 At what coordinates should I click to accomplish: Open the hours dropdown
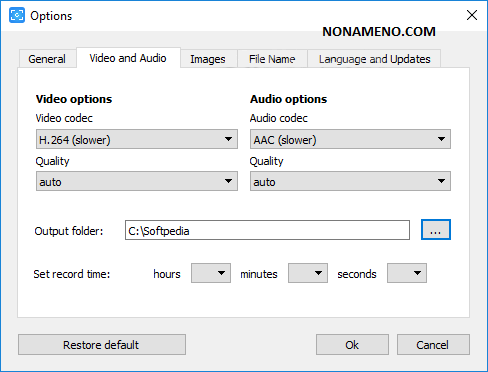click(x=211, y=273)
